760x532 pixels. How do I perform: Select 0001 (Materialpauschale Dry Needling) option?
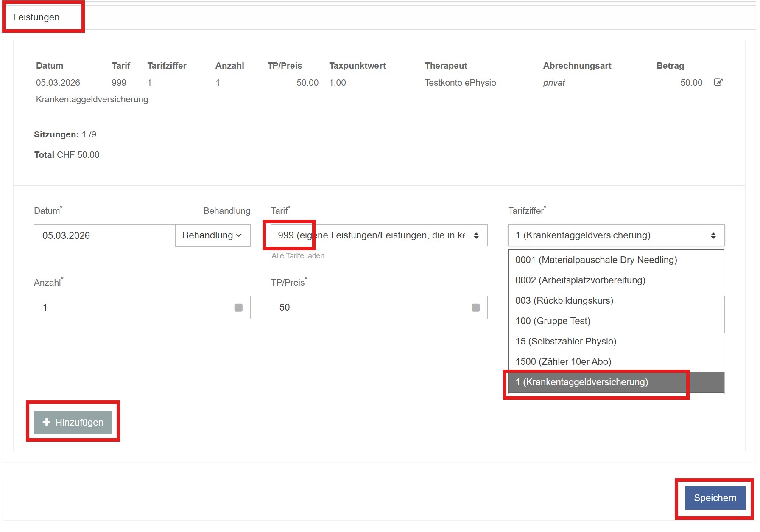[596, 260]
